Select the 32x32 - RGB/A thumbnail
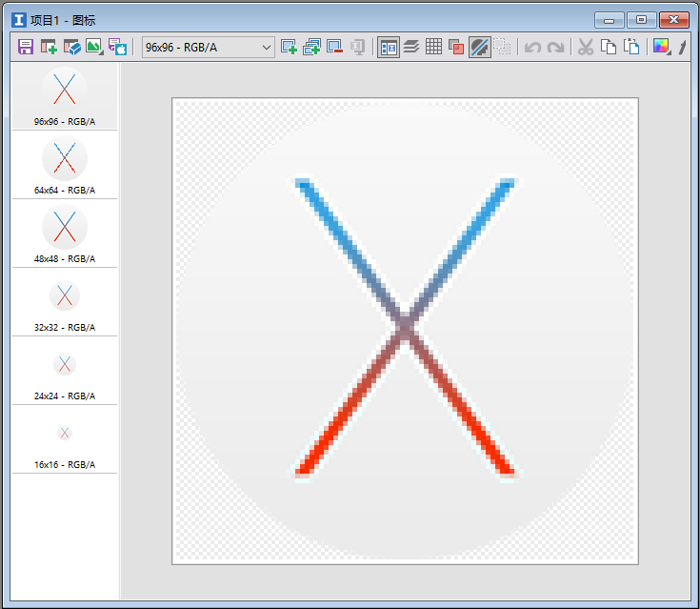700x609 pixels. point(65,302)
